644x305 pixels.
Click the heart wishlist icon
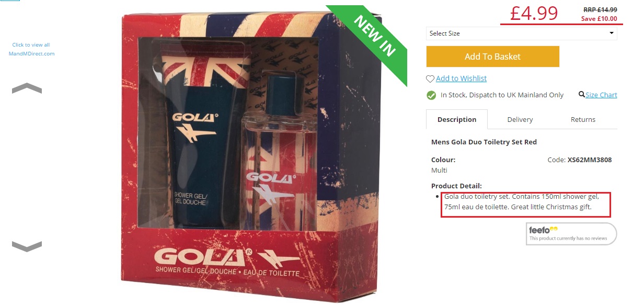point(430,79)
